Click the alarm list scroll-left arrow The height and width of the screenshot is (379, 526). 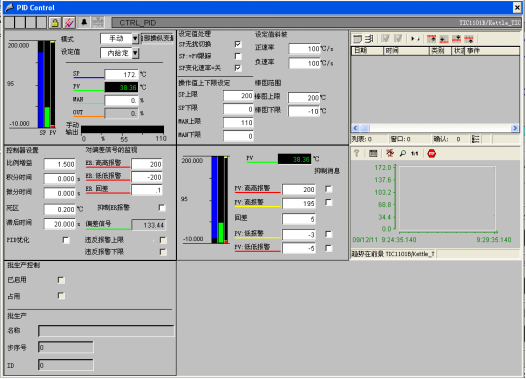click(x=356, y=128)
